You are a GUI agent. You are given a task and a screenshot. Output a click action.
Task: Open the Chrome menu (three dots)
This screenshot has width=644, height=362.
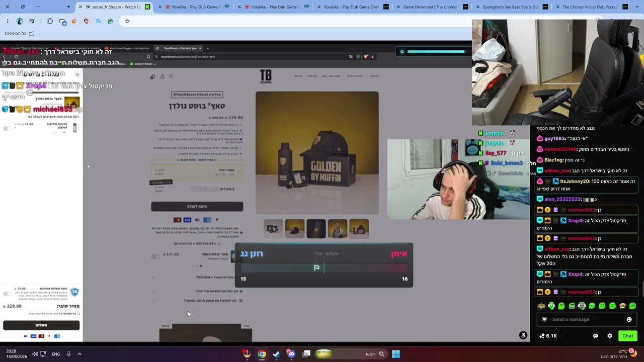point(8,21)
